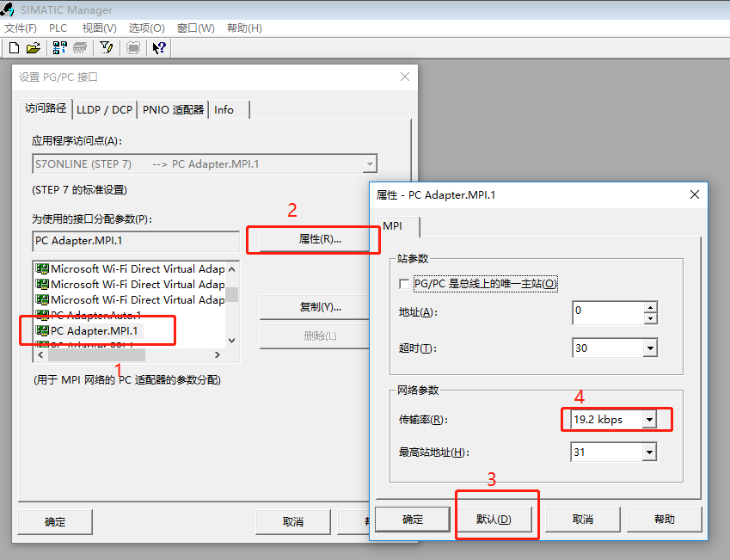Click the Open project folder icon

34,47
